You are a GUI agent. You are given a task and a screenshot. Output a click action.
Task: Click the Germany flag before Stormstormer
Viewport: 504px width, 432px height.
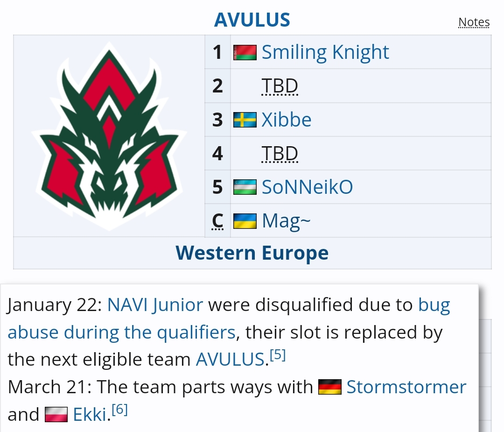[x=329, y=387]
